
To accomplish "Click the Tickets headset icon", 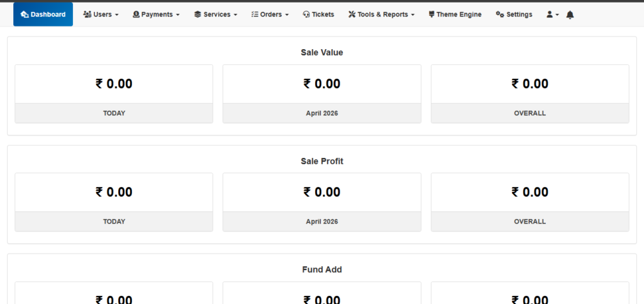I will (306, 14).
